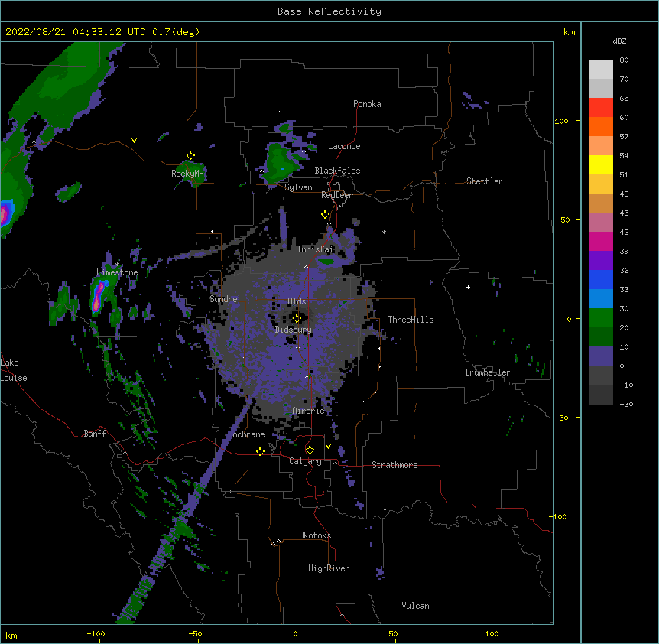Select the yellow diamond marker south of RedDeer
Screen dimensions: 659x644
pyautogui.click(x=325, y=215)
